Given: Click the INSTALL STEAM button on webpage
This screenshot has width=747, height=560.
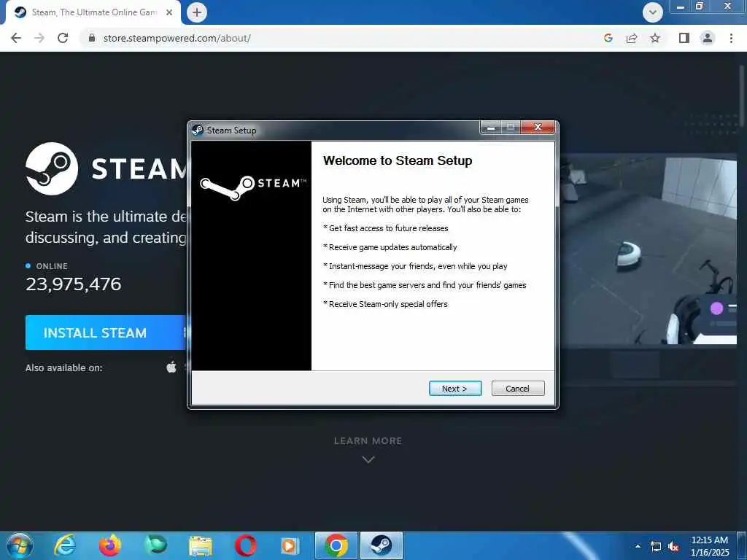Looking at the screenshot, I should tap(106, 332).
